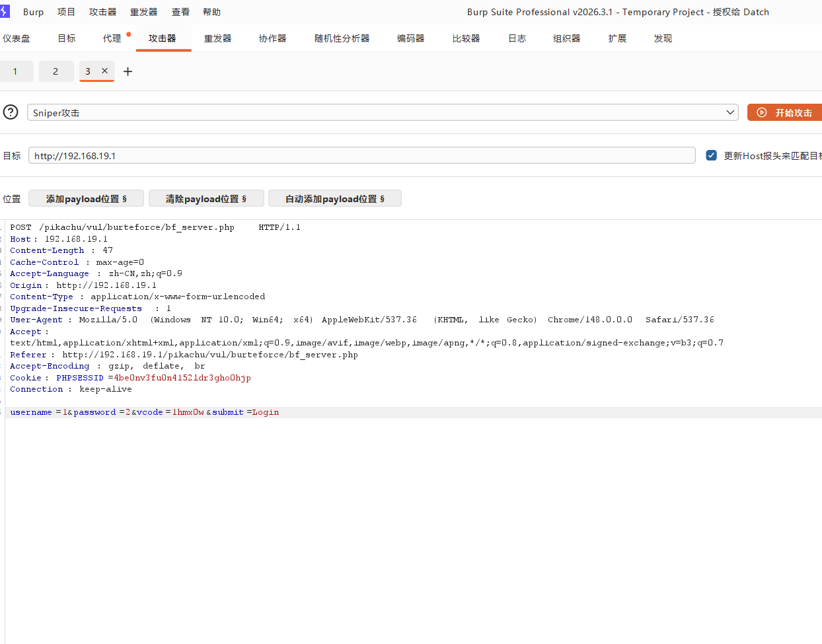
Task: Click the submit=Login parameter
Action: click(245, 412)
